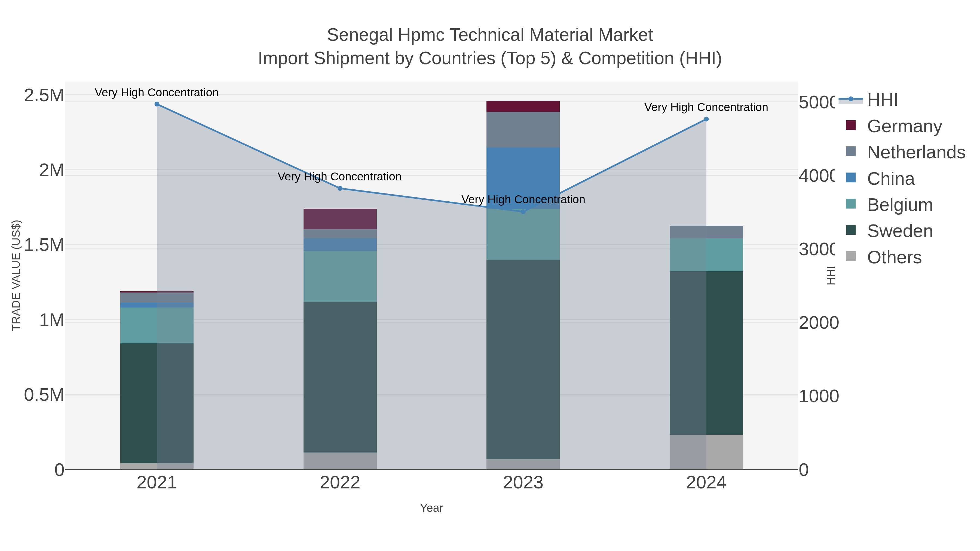Click the 2022 HHI data point

(340, 188)
